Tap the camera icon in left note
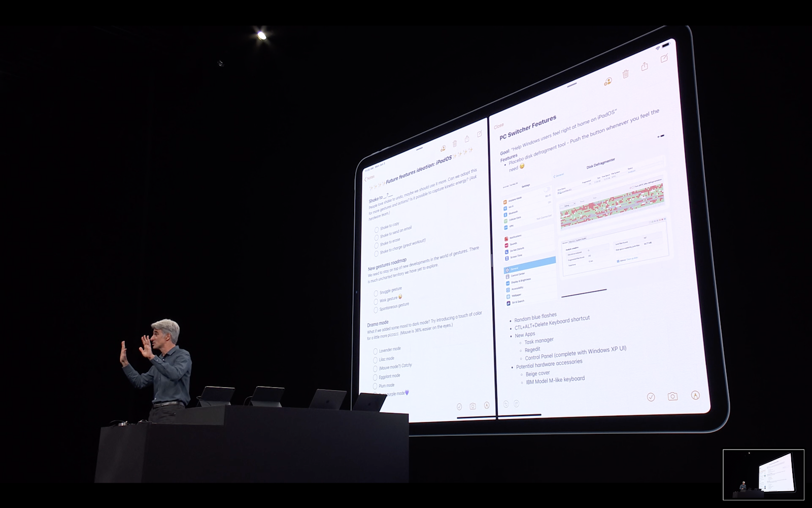Image resolution: width=812 pixels, height=508 pixels. (473, 406)
